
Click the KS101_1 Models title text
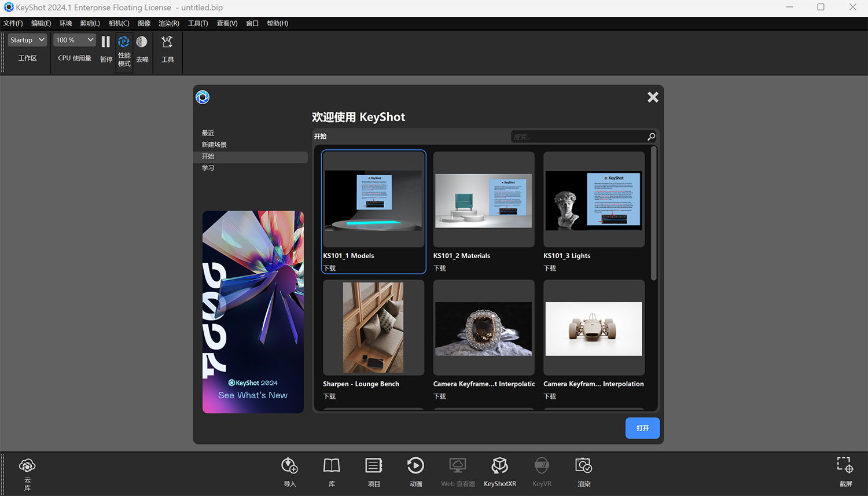coord(348,256)
